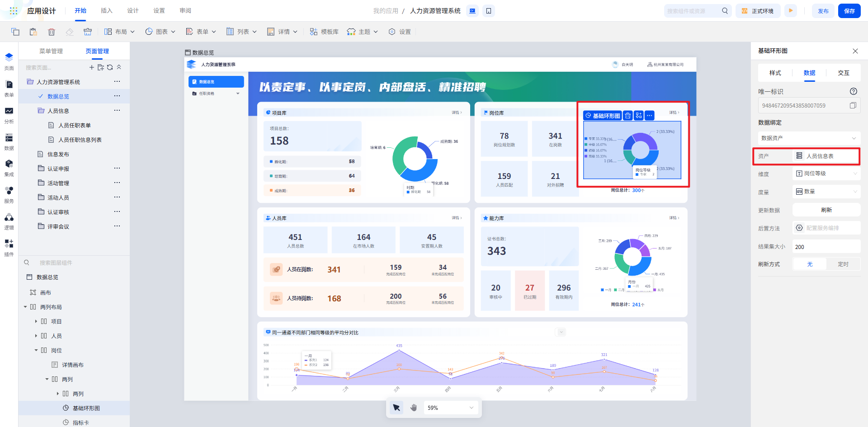Click the 保存 button
This screenshot has height=427, width=868.
(849, 11)
